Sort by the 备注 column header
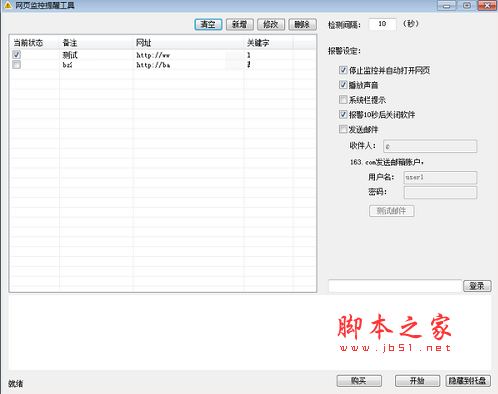498x394 pixels. pos(96,43)
